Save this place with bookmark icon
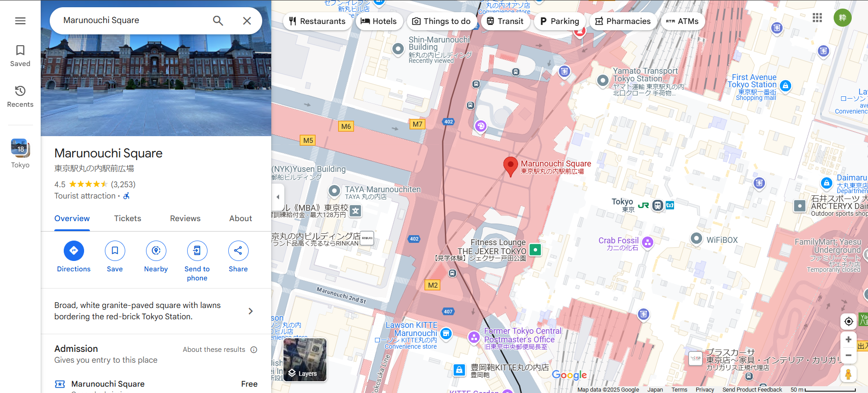The width and height of the screenshot is (868, 393). pyautogui.click(x=115, y=251)
